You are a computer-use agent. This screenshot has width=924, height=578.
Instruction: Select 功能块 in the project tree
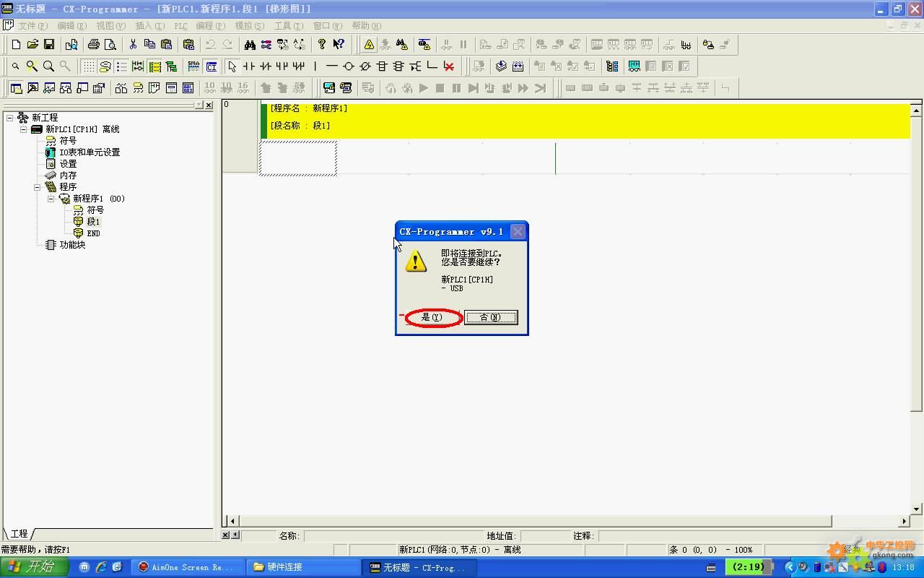[x=72, y=245]
